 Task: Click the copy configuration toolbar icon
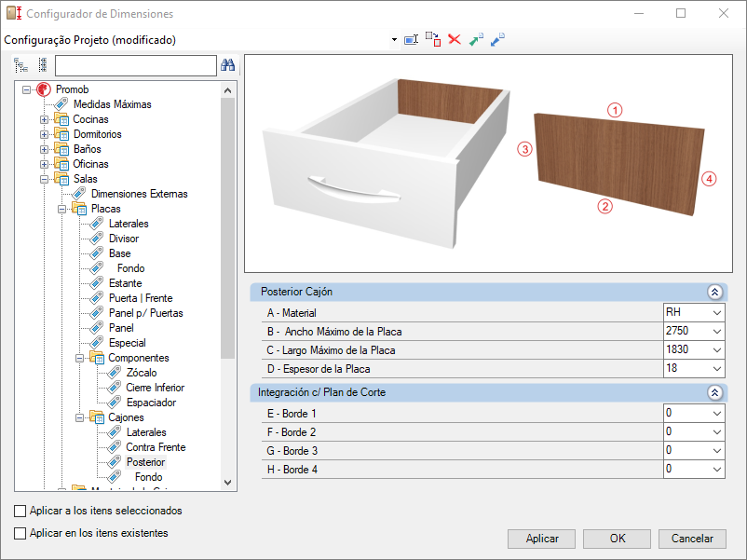coord(433,39)
